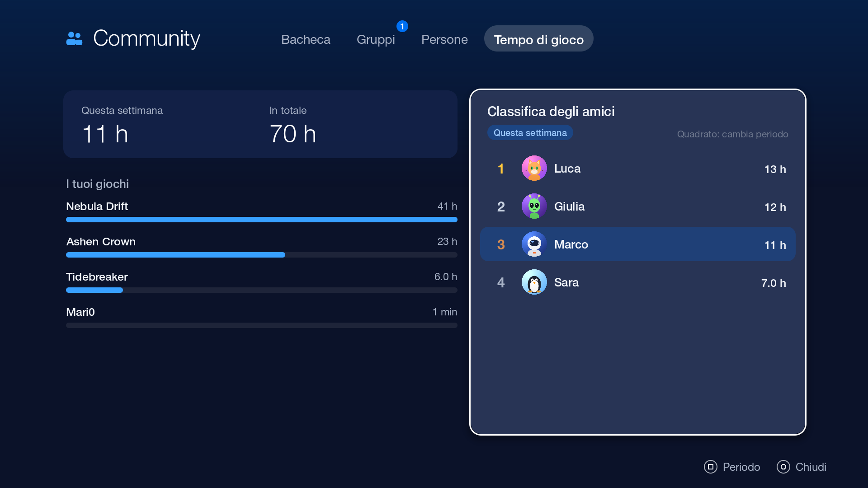
Task: Select Giulia's leaderboard name
Action: click(569, 206)
